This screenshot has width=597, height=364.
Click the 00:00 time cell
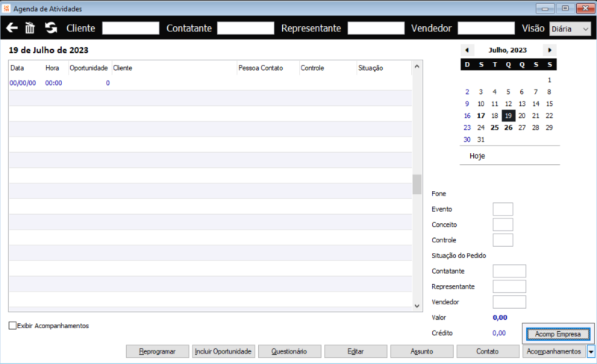pyautogui.click(x=54, y=83)
